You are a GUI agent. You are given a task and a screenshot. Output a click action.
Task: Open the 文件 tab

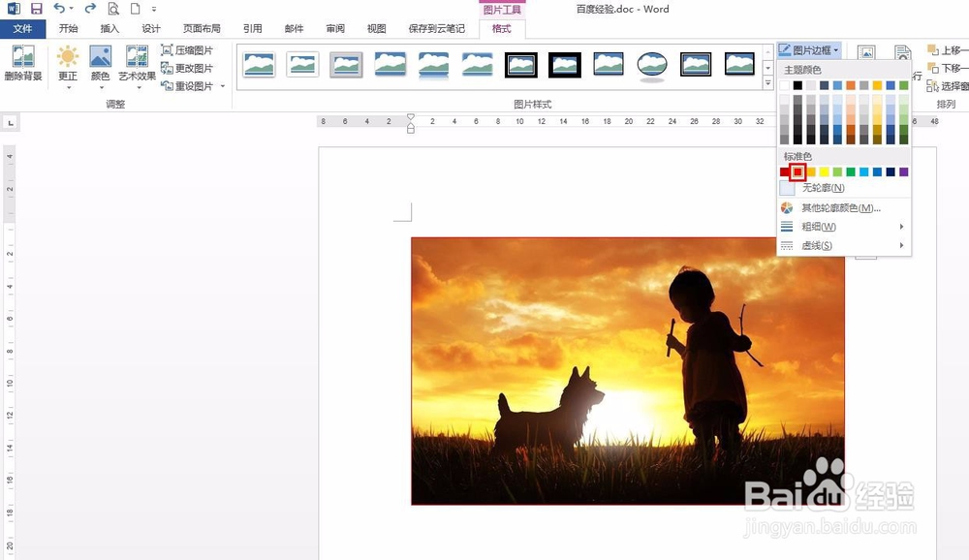coord(23,28)
